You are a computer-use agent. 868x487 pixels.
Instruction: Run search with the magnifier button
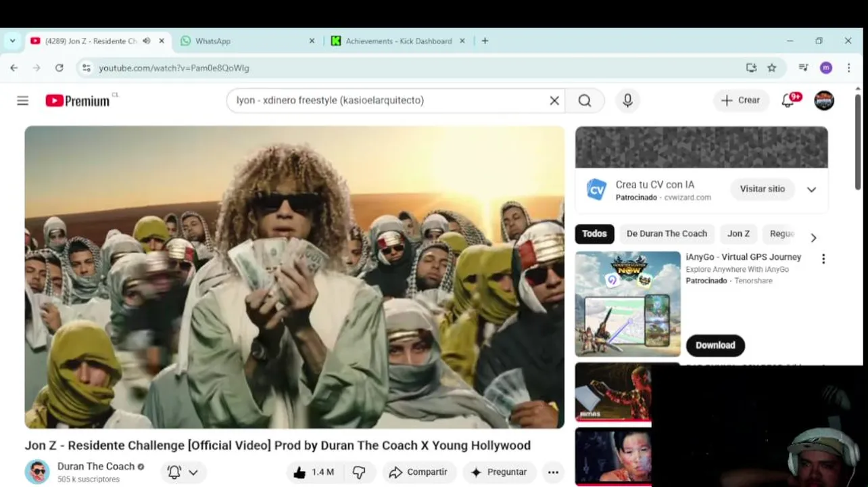click(x=585, y=101)
